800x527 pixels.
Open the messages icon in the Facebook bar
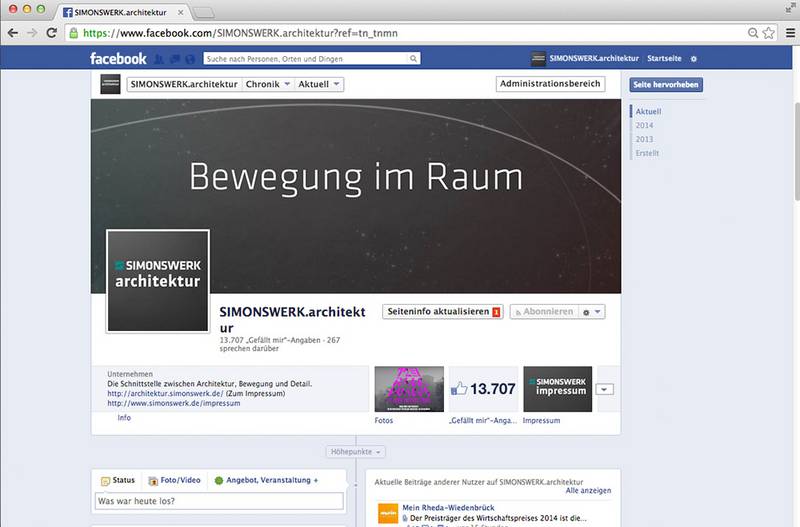click(174, 59)
